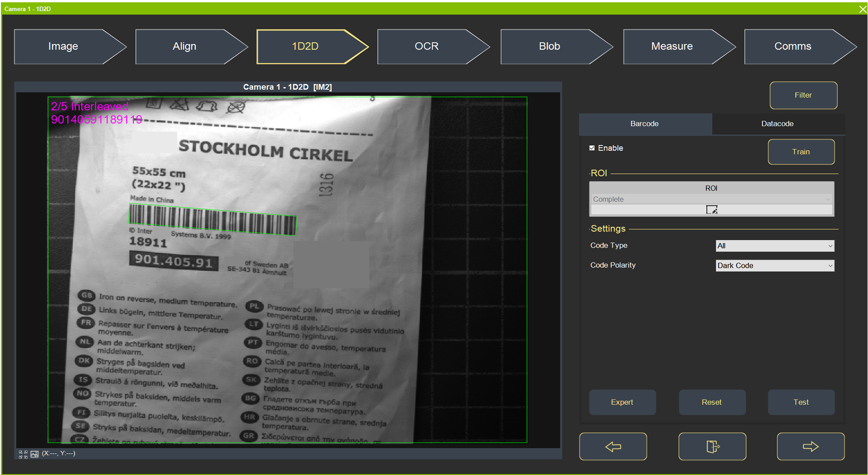
Task: Open the ROI Complete dropdown
Action: 712,199
